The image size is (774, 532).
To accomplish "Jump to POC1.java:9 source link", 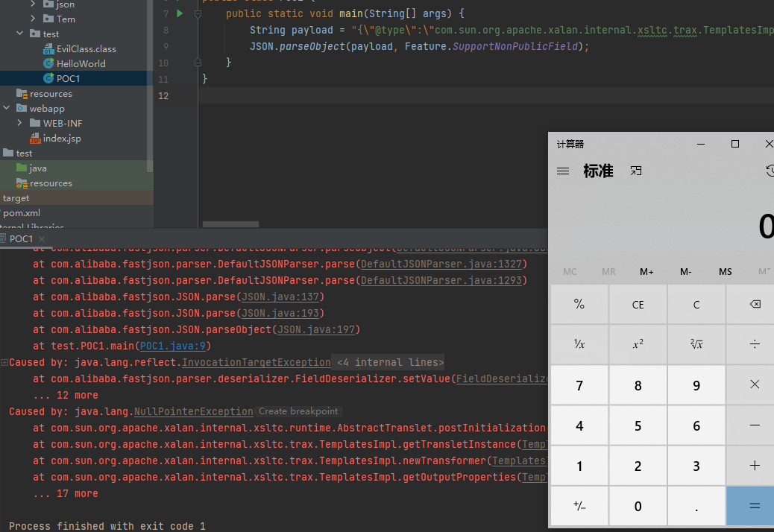I will tap(173, 346).
